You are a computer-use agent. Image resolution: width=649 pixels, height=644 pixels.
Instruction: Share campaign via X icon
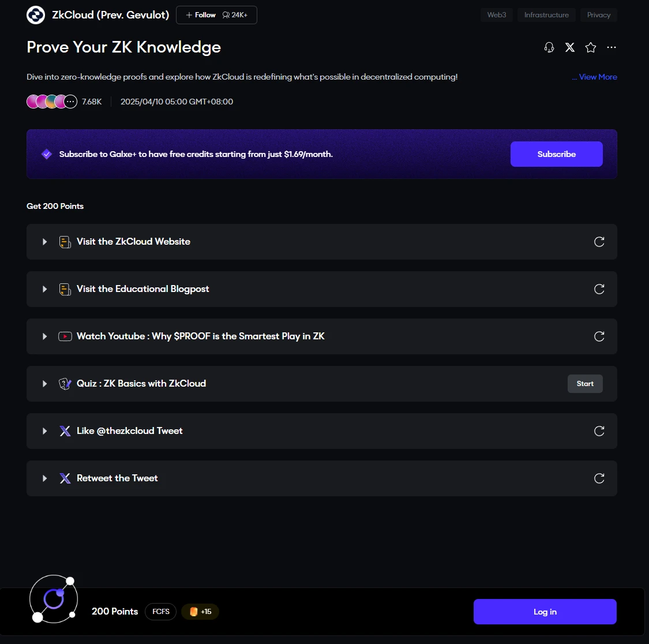point(570,47)
